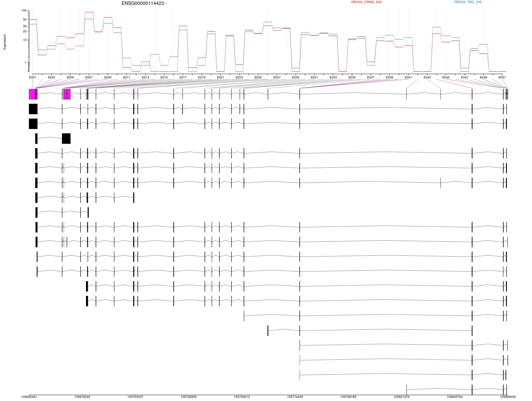Click exon label E019
The height and width of the screenshot is (401, 532).
click(202, 77)
